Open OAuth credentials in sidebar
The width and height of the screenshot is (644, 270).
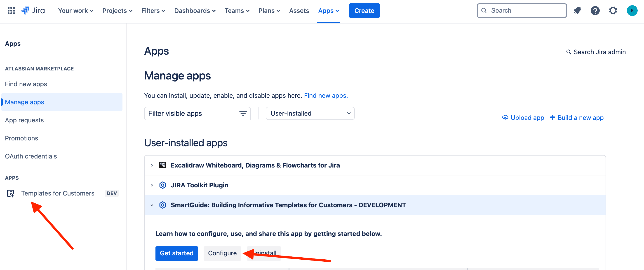pos(31,156)
